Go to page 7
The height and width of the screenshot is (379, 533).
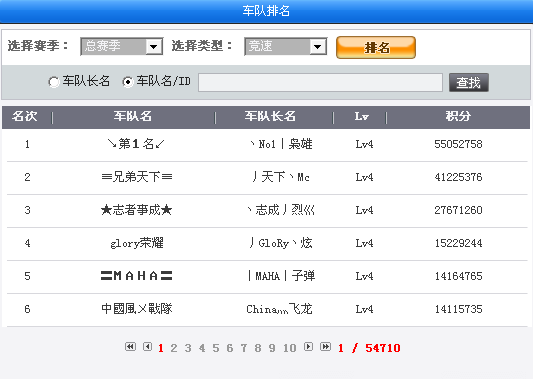coord(244,348)
